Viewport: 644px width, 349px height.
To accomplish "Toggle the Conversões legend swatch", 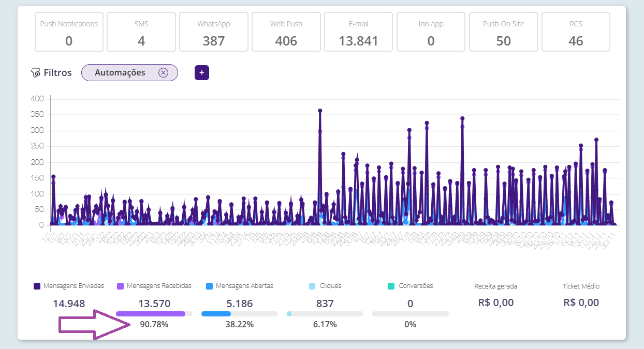I will click(x=391, y=286).
